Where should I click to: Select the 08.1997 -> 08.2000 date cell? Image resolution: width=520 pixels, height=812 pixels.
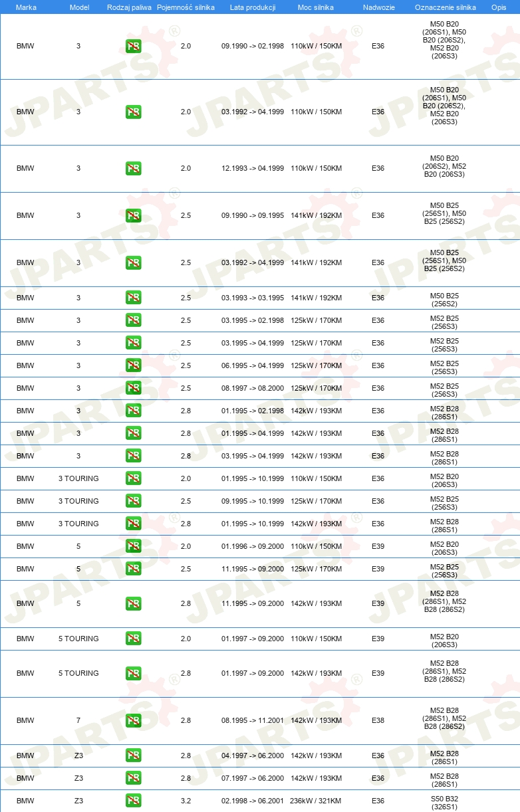click(x=253, y=388)
